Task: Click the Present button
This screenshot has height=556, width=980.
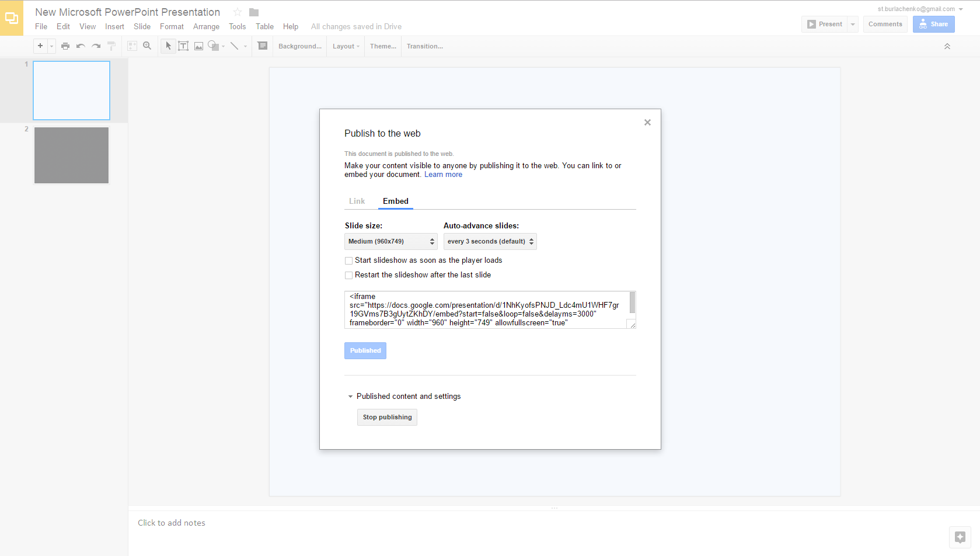Action: point(824,24)
